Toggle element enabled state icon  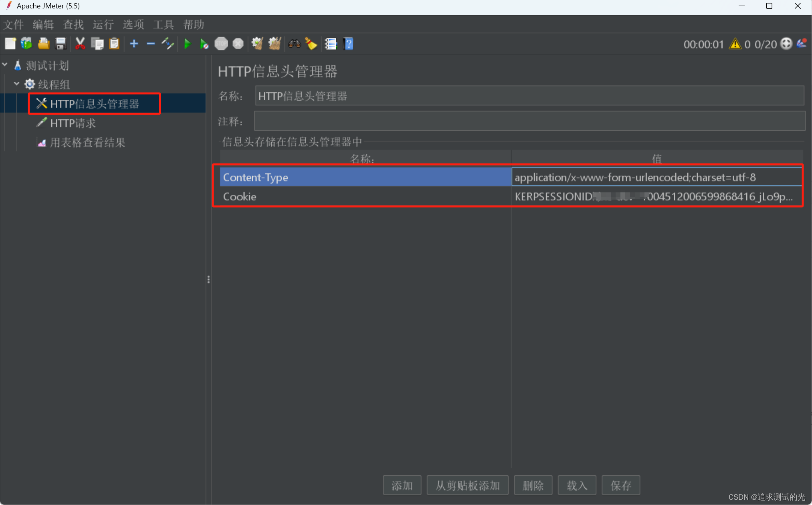[x=168, y=44]
